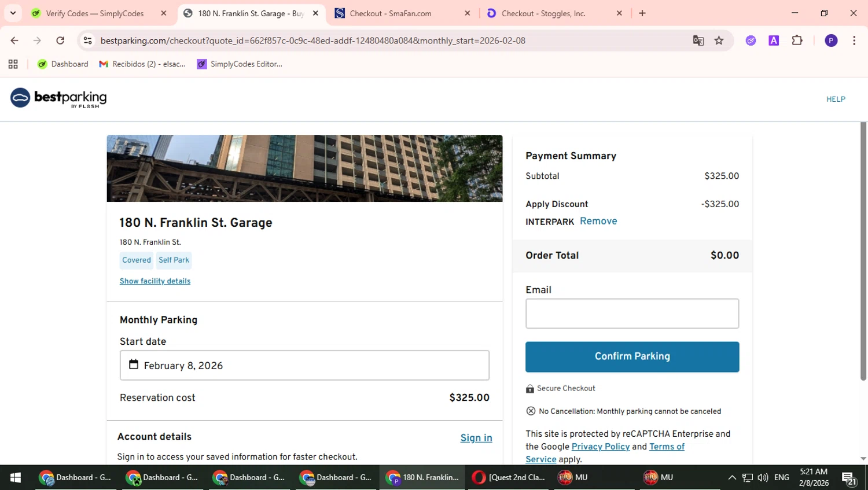Viewport: 868px width, 490px height.
Task: Click the Order Total $0.00 amount
Action: [x=724, y=255]
